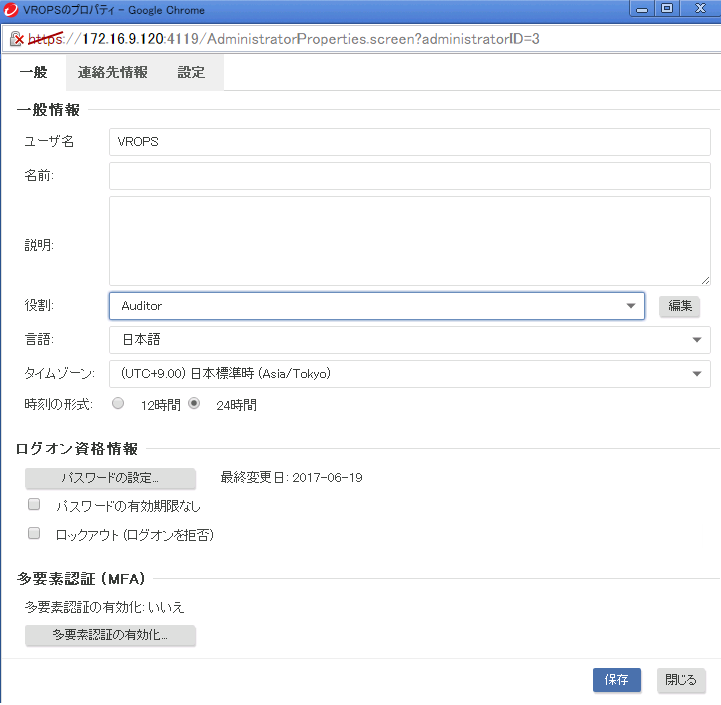Viewport: 721px width, 705px height.
Task: Click the insecure HTTPS warning icon
Action: (x=17, y=39)
